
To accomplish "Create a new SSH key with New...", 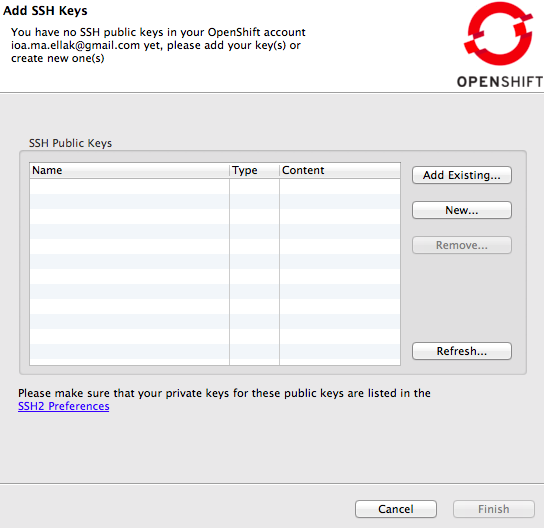I will 461,210.
